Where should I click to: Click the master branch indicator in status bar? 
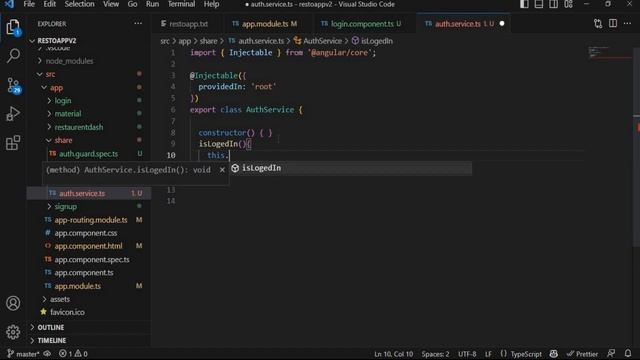tap(23, 354)
